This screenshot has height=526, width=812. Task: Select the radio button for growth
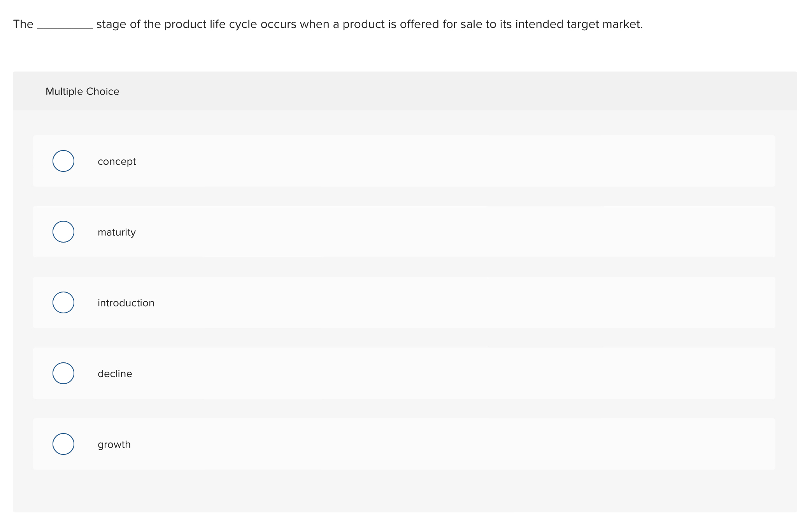63,444
